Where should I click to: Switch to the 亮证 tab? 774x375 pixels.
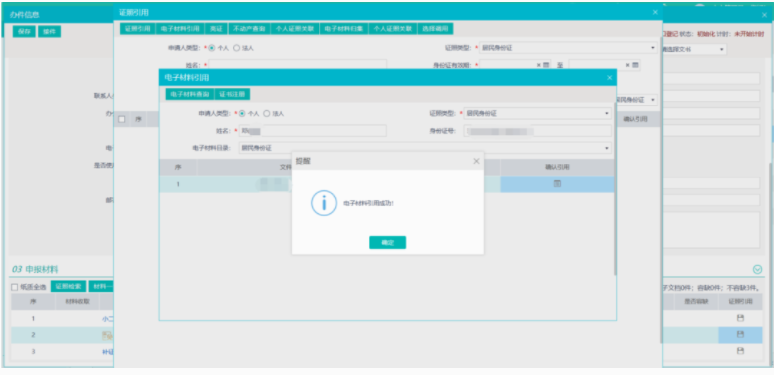(x=216, y=29)
